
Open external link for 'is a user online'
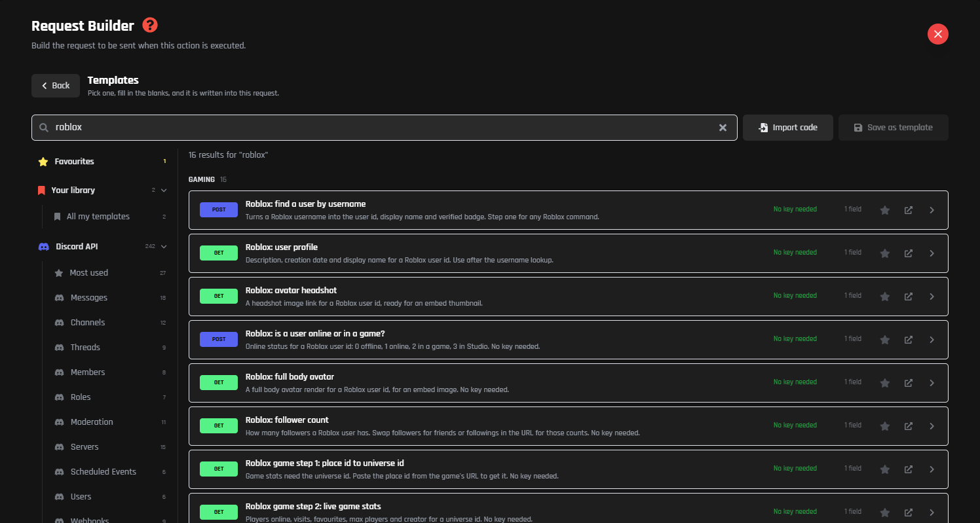909,340
